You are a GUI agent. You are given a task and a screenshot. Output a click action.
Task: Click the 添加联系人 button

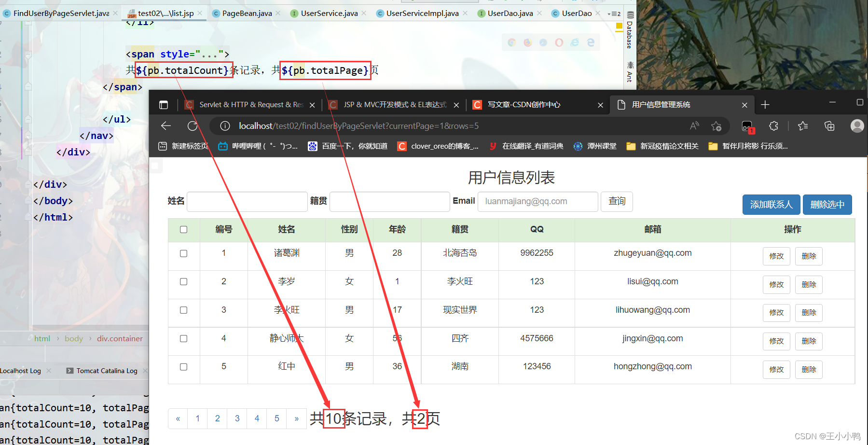[771, 205]
